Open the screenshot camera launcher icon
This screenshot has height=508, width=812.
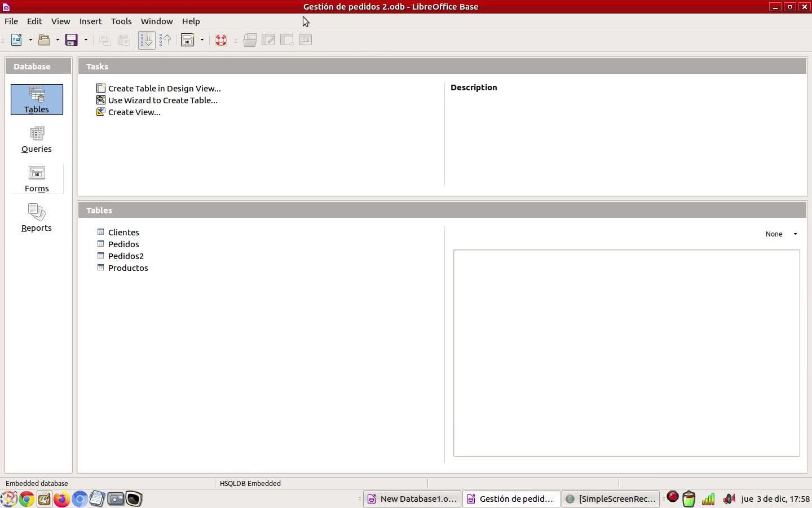tap(116, 499)
